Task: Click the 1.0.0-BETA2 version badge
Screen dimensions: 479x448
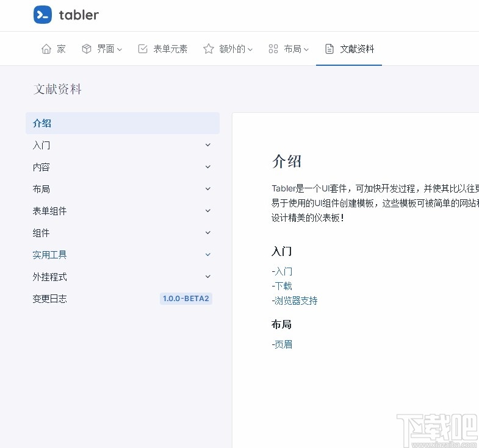Action: (x=185, y=299)
